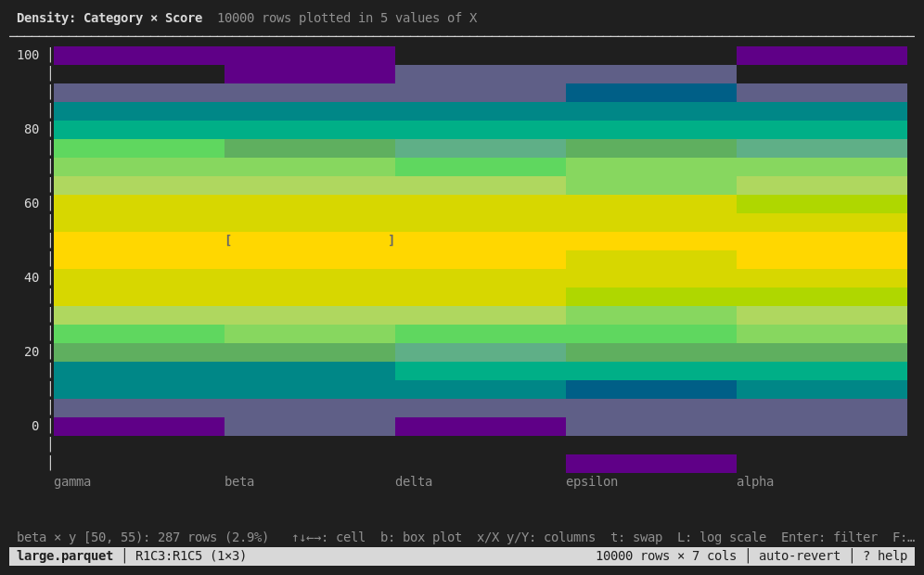
Task: Click the '↑↓←→: cell' hint
Action: [328, 538]
